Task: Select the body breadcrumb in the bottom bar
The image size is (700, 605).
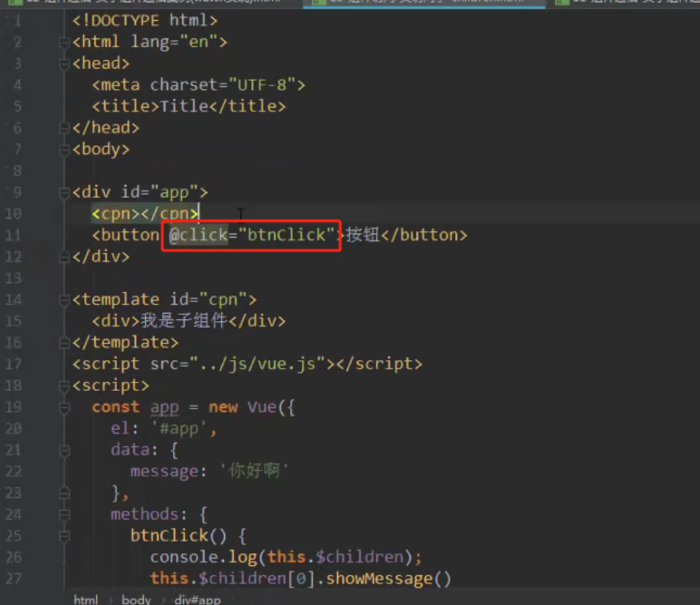Action: [x=136, y=599]
